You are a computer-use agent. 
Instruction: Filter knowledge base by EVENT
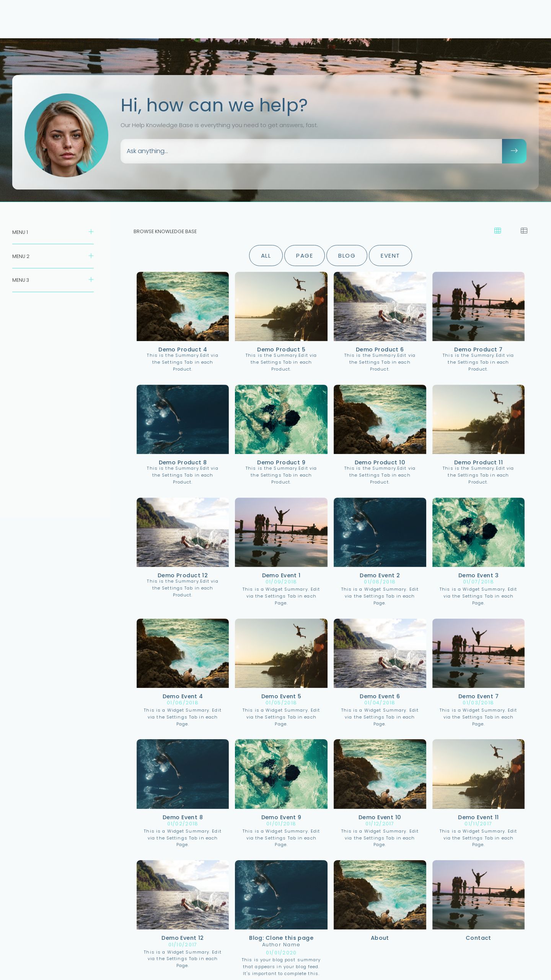(390, 255)
